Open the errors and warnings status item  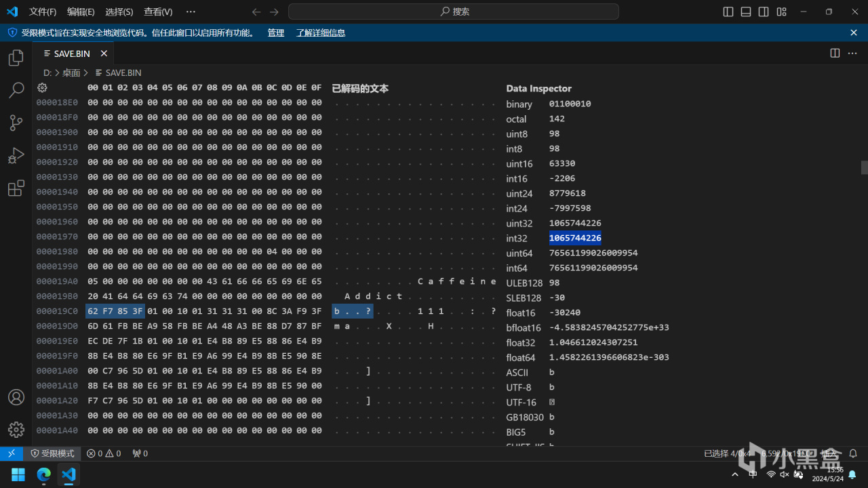[x=104, y=453]
